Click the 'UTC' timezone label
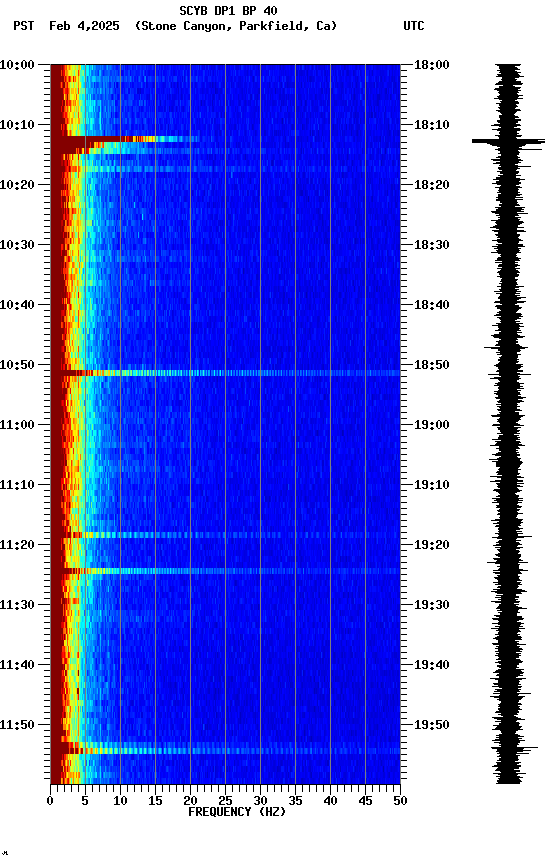 414,26
